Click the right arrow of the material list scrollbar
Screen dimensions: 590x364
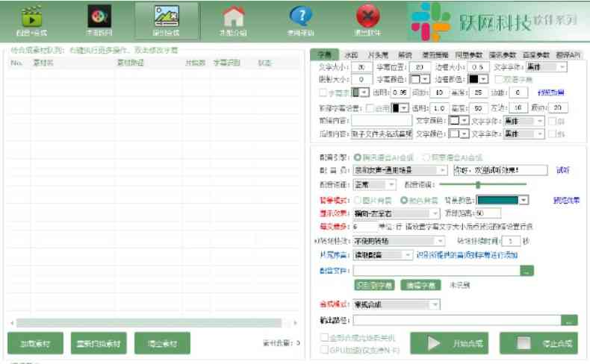tap(296, 323)
